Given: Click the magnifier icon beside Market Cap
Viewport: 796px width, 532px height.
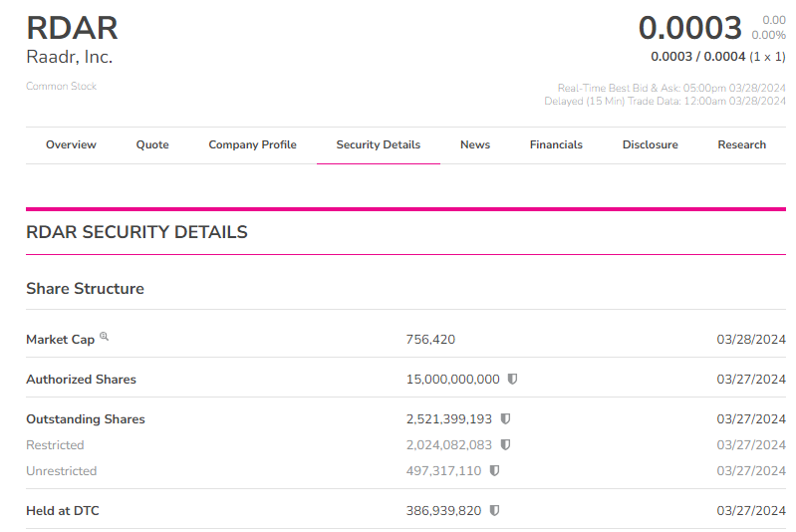Looking at the screenshot, I should tap(104, 336).
